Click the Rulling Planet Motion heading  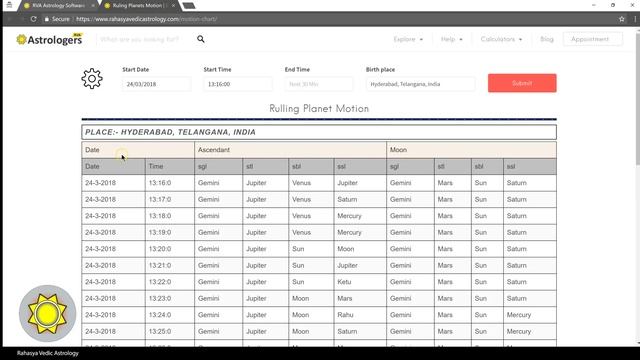(x=319, y=109)
